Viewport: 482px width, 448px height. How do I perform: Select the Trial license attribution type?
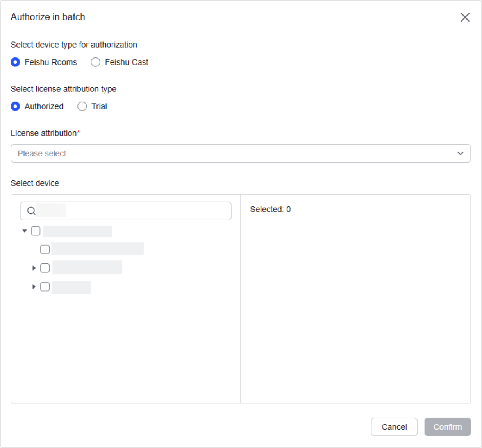(x=82, y=106)
